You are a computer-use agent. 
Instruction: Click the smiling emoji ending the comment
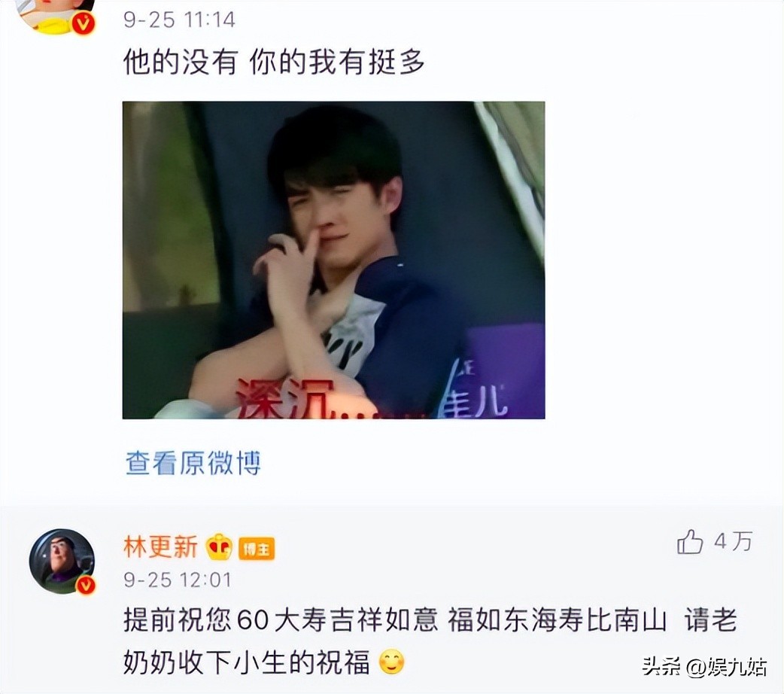pyautogui.click(x=391, y=662)
